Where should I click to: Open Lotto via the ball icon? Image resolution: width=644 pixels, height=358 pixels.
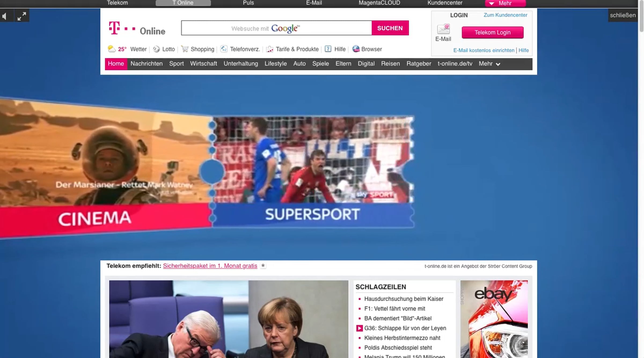click(x=156, y=49)
